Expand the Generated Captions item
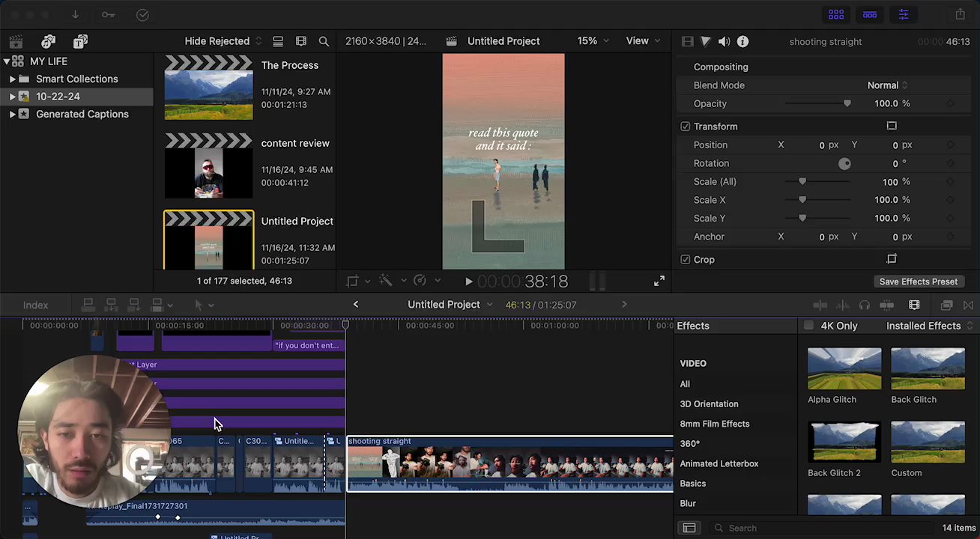The width and height of the screenshot is (980, 539). [12, 115]
